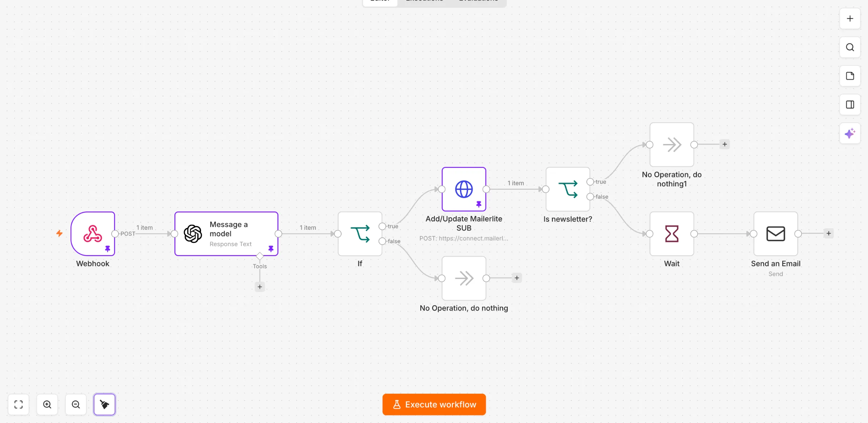Add a sticky note
The height and width of the screenshot is (423, 868).
(850, 76)
